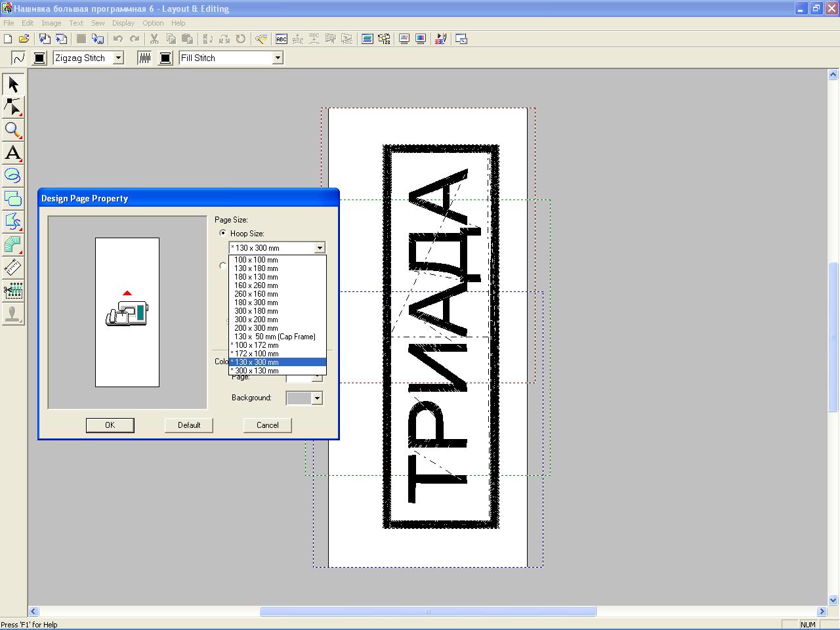Click the OK button
The image size is (840, 630).
(x=110, y=425)
